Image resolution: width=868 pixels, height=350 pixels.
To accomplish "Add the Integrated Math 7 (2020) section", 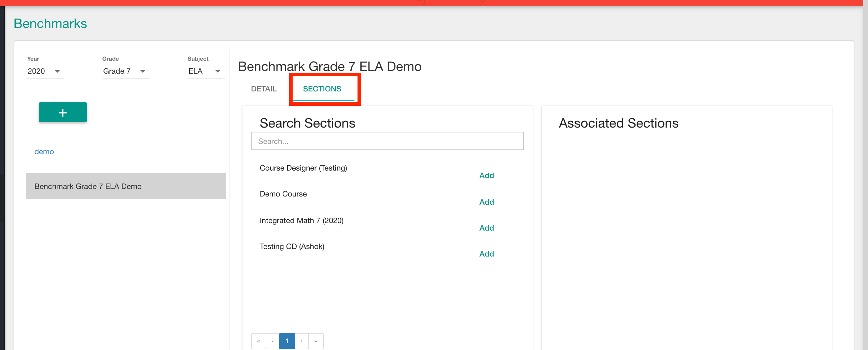I will (x=487, y=228).
